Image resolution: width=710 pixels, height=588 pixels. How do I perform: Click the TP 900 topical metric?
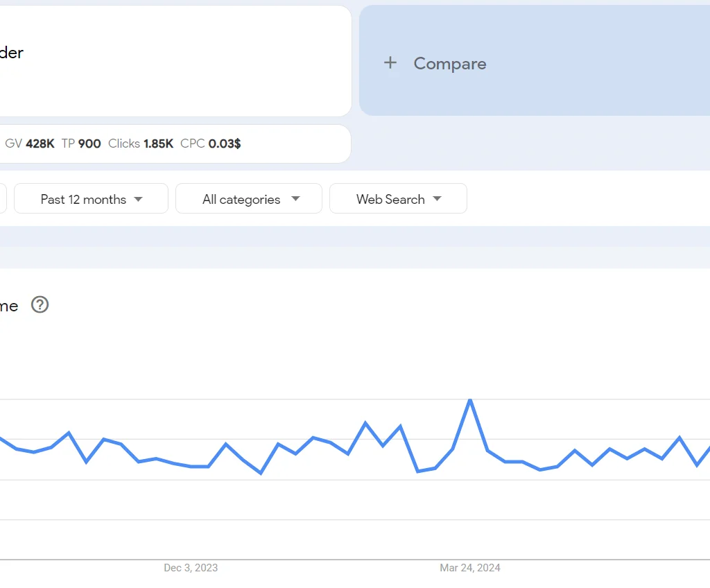80,144
